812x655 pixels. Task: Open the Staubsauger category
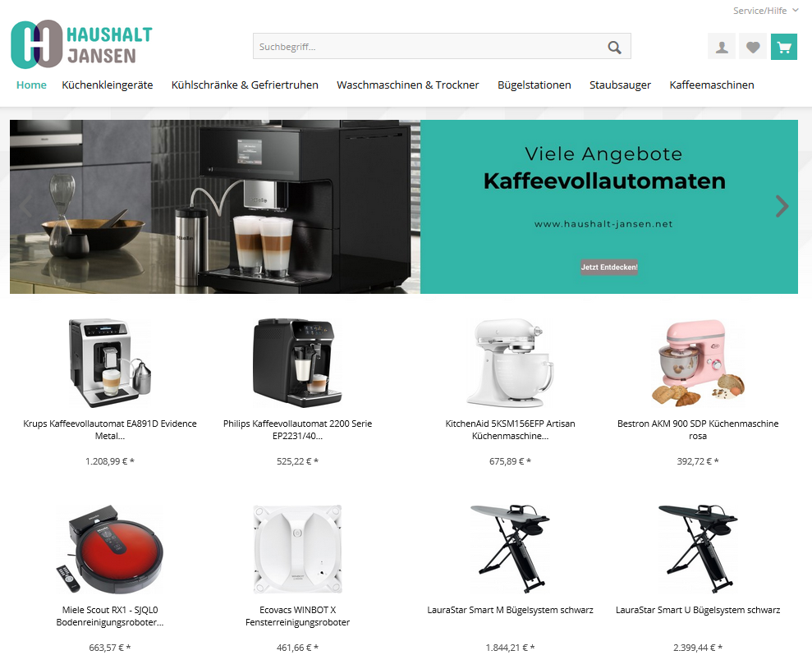click(x=620, y=85)
